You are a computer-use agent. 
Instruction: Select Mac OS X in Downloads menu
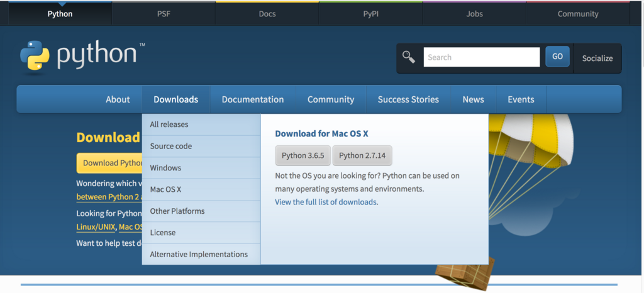coord(201,190)
